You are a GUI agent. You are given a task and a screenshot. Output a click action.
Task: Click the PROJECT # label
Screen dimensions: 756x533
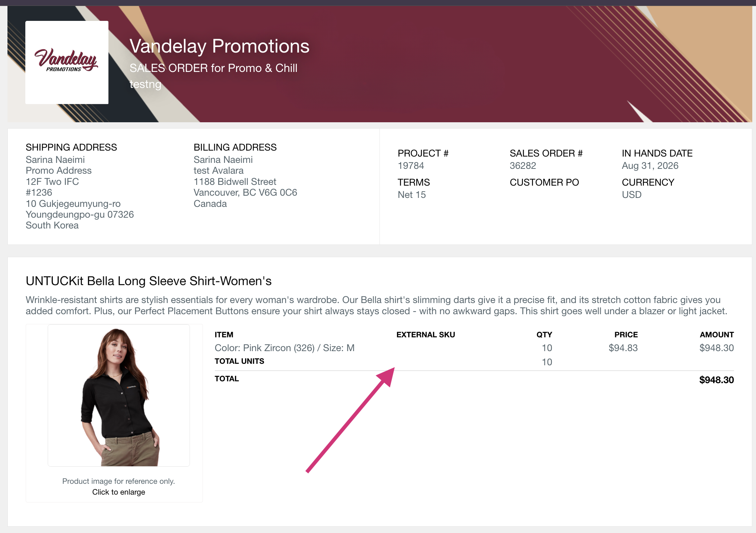(423, 153)
